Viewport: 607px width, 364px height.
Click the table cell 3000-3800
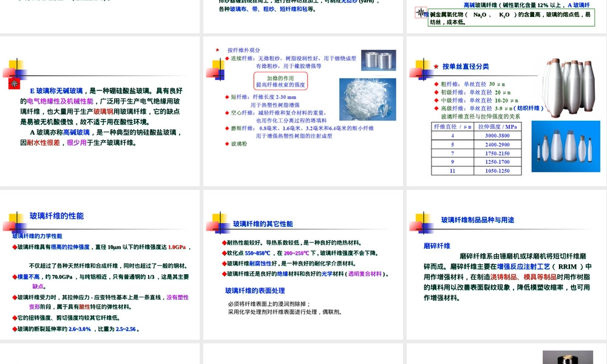[x=498, y=135]
